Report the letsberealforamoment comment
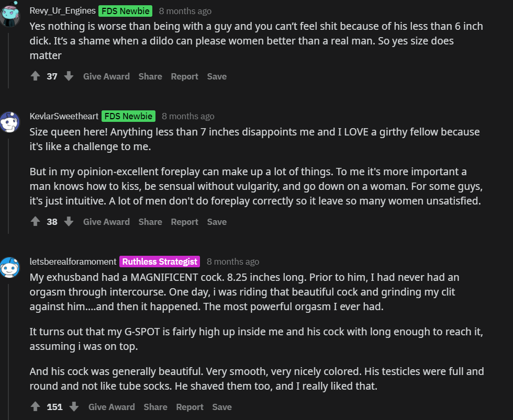Image resolution: width=513 pixels, height=420 pixels. point(189,407)
